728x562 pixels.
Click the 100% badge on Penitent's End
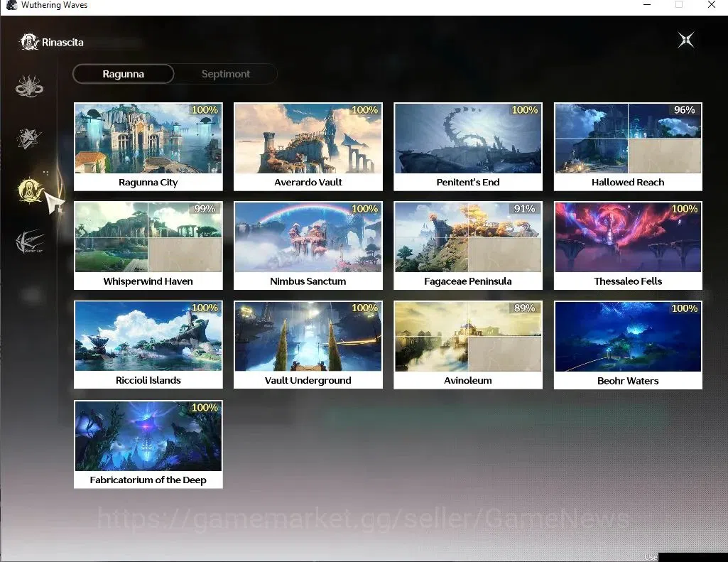[x=525, y=110]
